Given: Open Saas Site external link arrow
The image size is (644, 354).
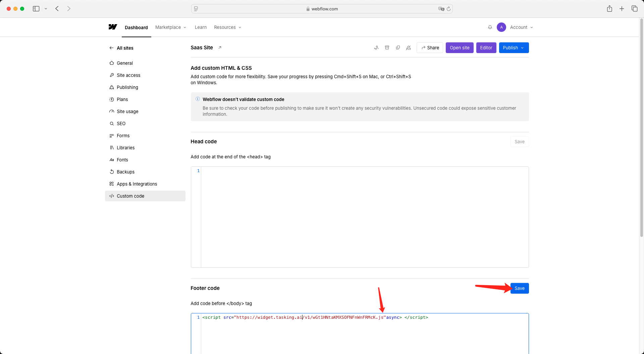Looking at the screenshot, I should pos(220,48).
